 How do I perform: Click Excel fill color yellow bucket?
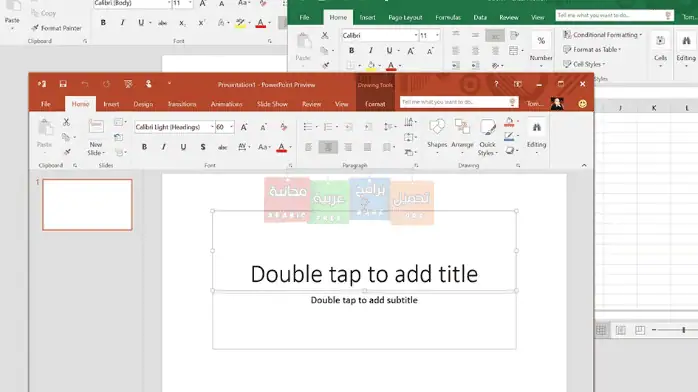(x=371, y=66)
